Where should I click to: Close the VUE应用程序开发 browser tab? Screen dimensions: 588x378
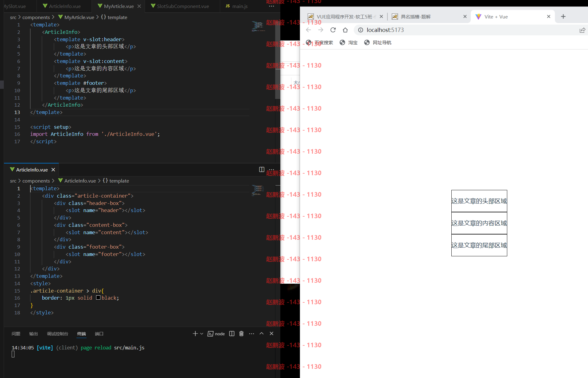(x=381, y=17)
